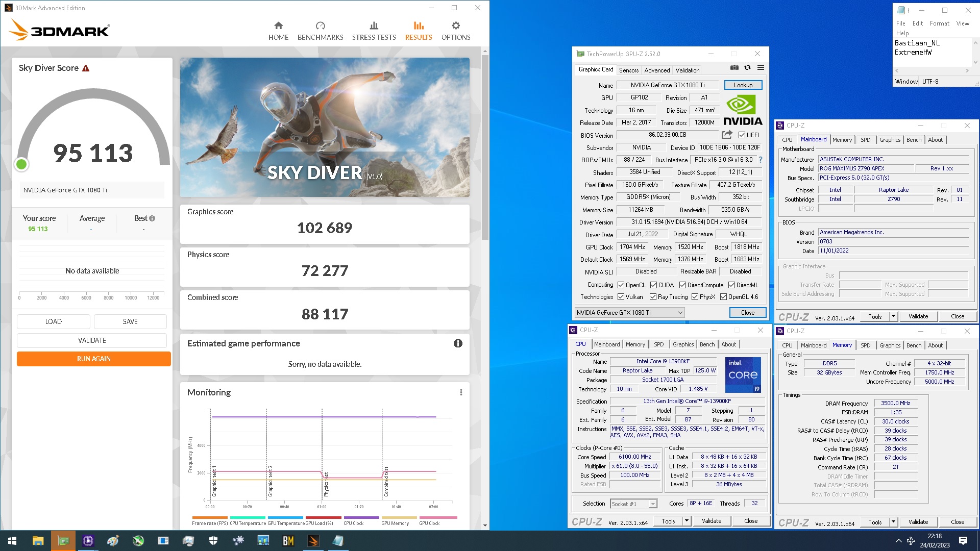Screen dimensions: 980x551
Task: Click VALIDATE in 3DMark results
Action: click(x=92, y=340)
